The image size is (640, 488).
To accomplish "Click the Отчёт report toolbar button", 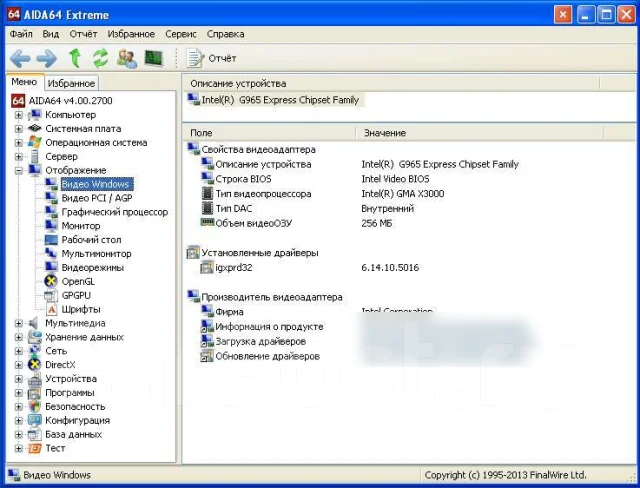I will pyautogui.click(x=211, y=58).
